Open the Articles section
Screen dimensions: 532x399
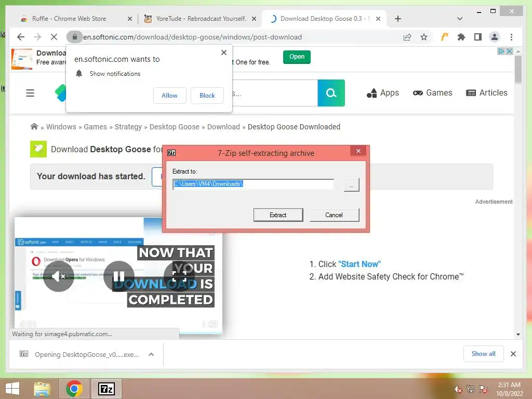tap(486, 93)
